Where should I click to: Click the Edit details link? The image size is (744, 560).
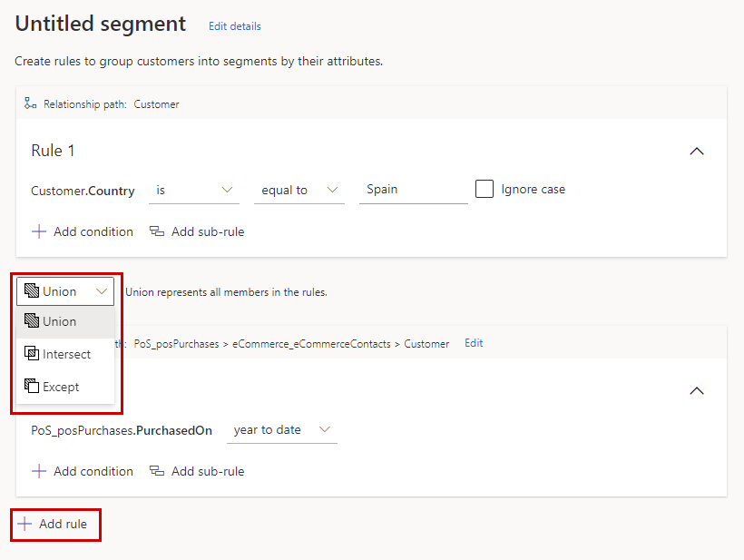[x=234, y=26]
